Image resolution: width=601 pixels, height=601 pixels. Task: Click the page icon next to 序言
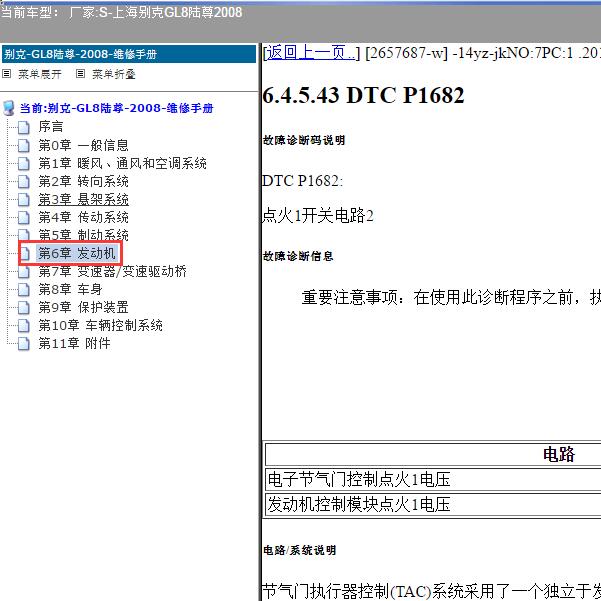[24, 127]
